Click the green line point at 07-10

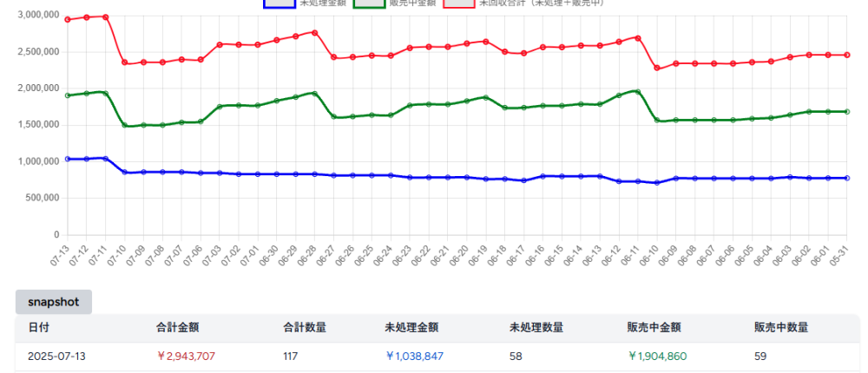[x=125, y=125]
